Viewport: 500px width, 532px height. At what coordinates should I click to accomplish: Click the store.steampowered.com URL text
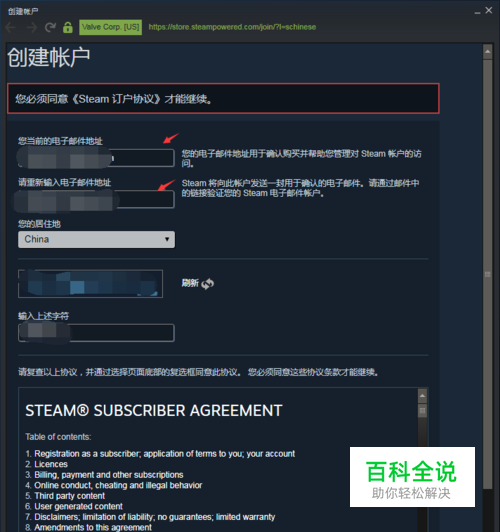pyautogui.click(x=232, y=27)
